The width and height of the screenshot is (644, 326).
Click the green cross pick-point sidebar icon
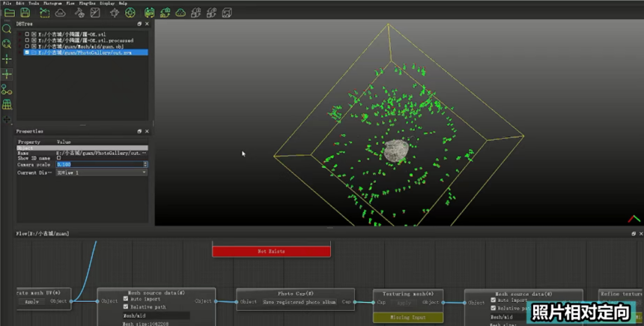7,59
